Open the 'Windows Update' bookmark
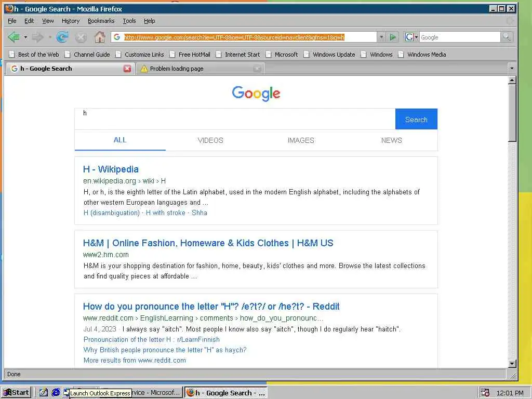 [x=329, y=54]
